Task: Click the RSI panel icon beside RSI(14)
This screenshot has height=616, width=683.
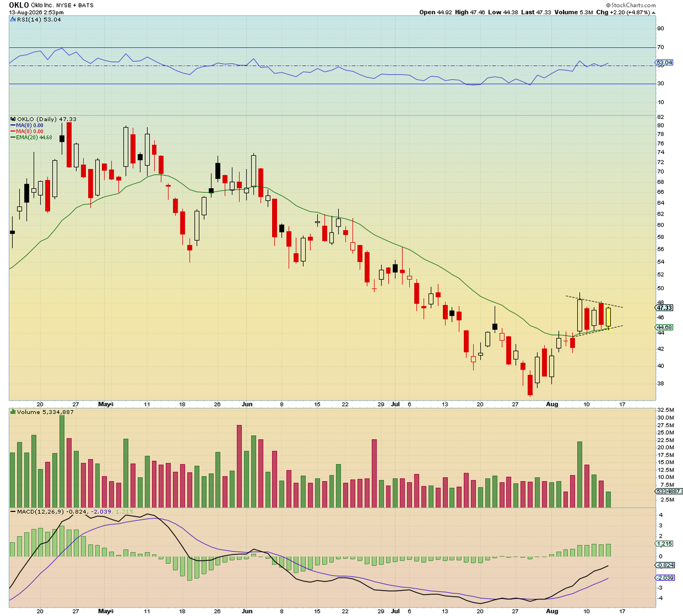Action: pyautogui.click(x=12, y=19)
